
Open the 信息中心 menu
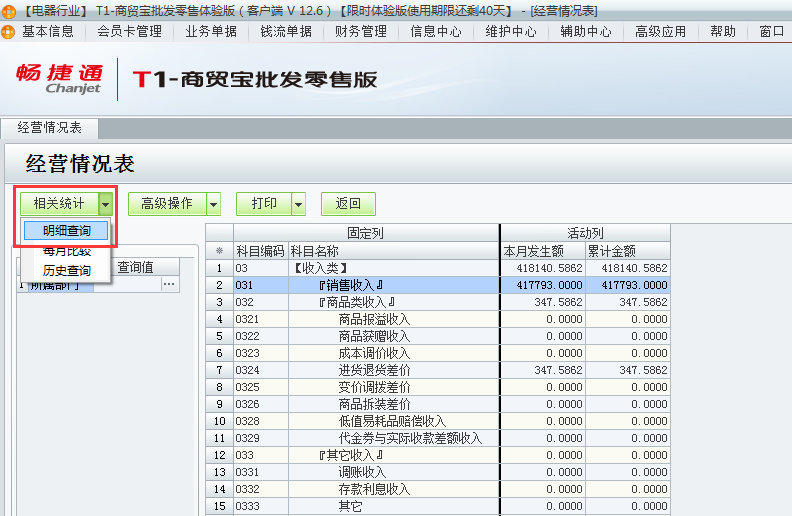[435, 31]
